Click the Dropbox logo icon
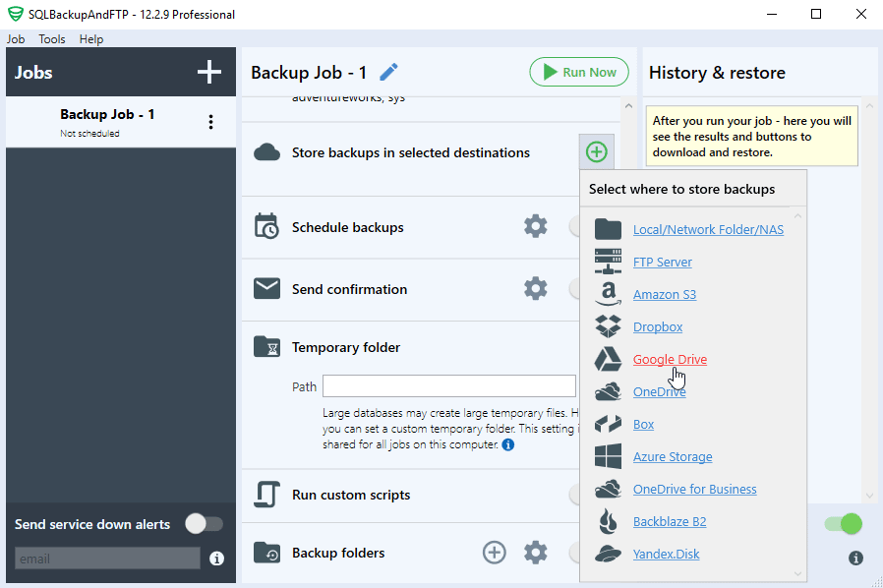883x588 pixels. click(608, 326)
